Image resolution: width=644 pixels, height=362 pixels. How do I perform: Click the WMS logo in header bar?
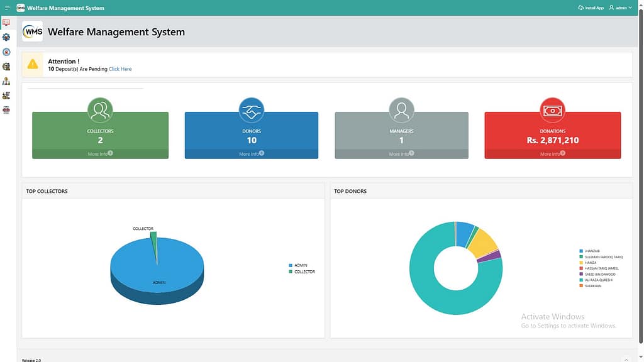pyautogui.click(x=21, y=8)
